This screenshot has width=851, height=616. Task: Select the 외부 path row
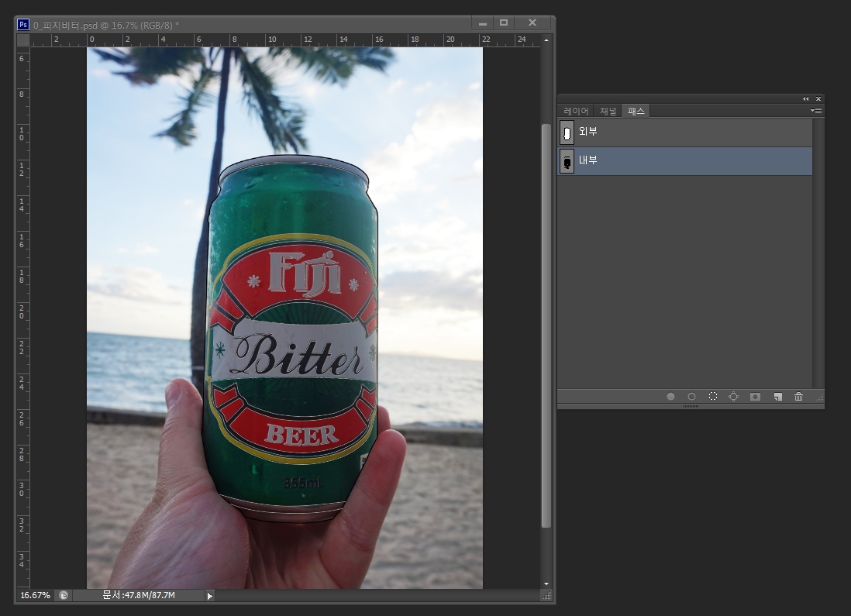685,132
